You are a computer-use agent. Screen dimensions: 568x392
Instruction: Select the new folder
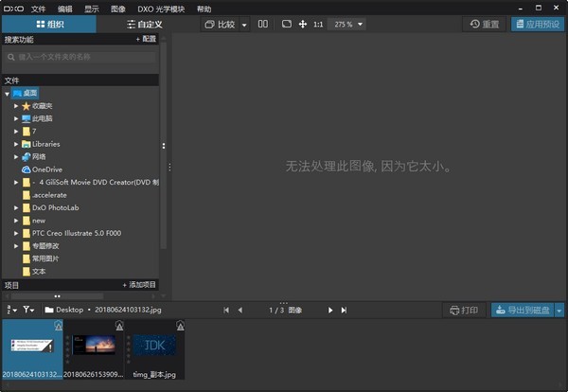coord(39,221)
